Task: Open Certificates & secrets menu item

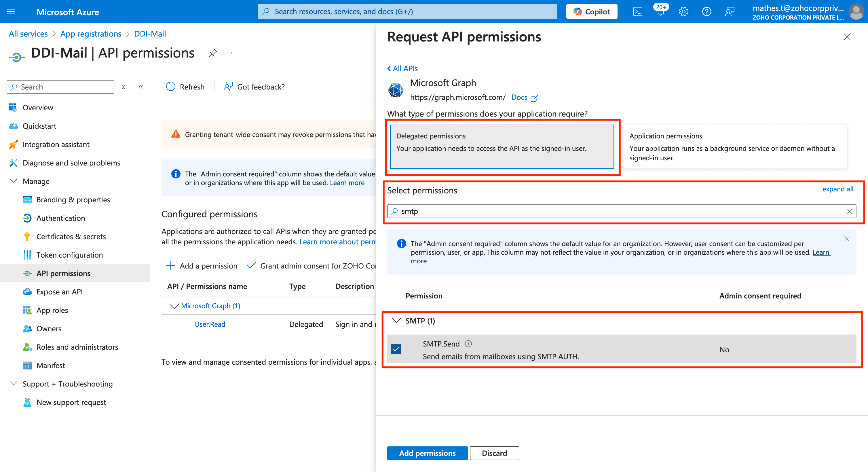Action: click(x=71, y=237)
